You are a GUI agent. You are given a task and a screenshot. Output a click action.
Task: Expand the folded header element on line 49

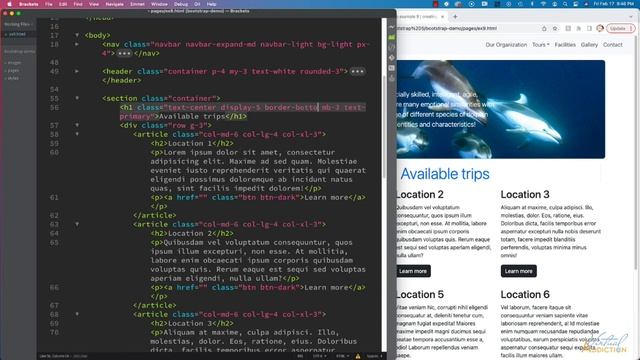click(x=77, y=71)
